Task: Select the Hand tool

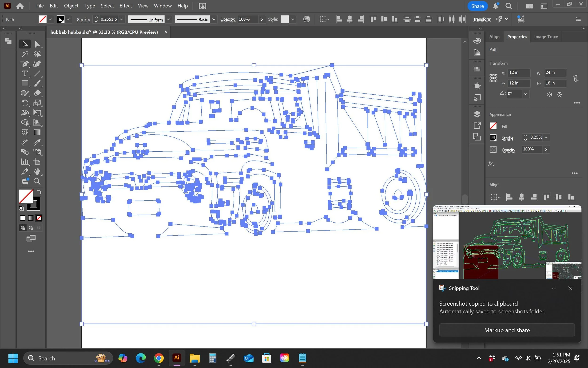Action: pyautogui.click(x=37, y=172)
